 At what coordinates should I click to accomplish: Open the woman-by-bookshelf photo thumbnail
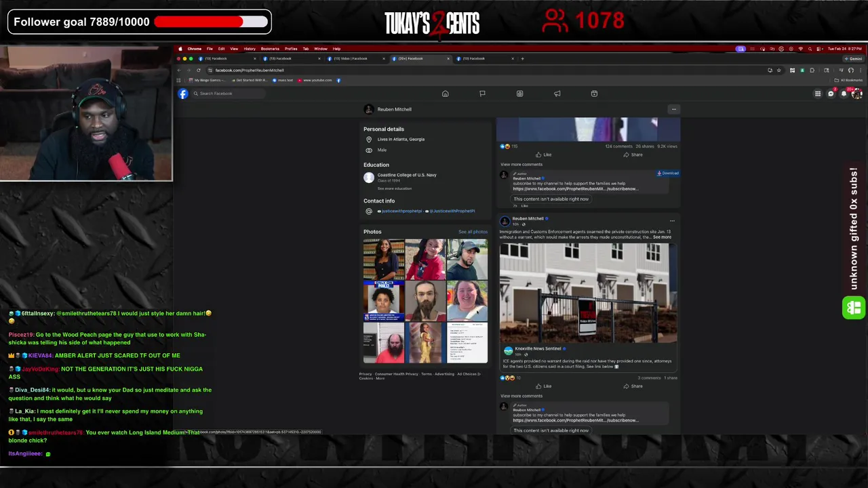point(384,259)
